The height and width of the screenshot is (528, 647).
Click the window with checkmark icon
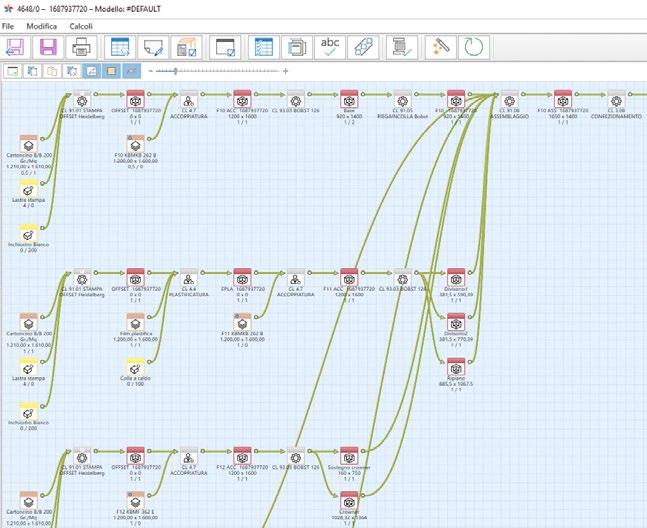tap(225, 47)
